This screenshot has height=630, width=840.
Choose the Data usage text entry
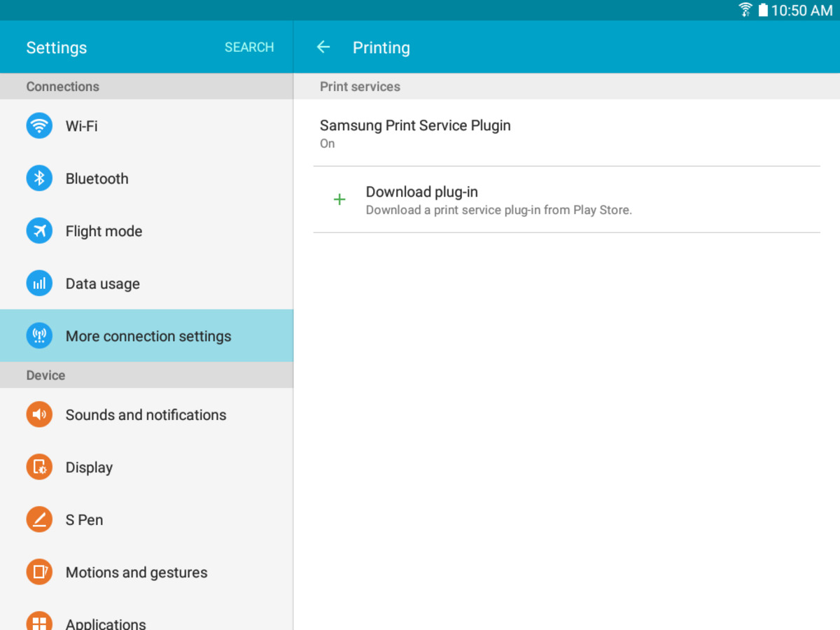[x=102, y=283]
